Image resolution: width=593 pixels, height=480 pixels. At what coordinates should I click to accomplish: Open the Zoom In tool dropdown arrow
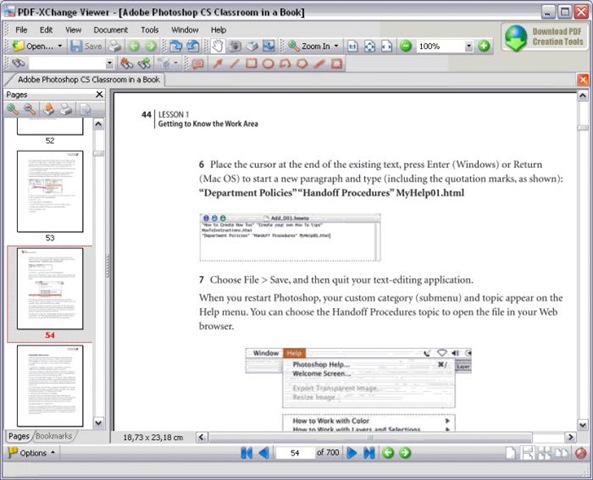336,46
